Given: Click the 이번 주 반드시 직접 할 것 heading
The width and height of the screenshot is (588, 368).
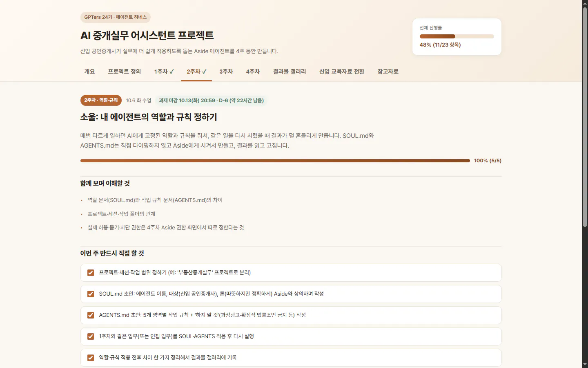Looking at the screenshot, I should [x=112, y=254].
